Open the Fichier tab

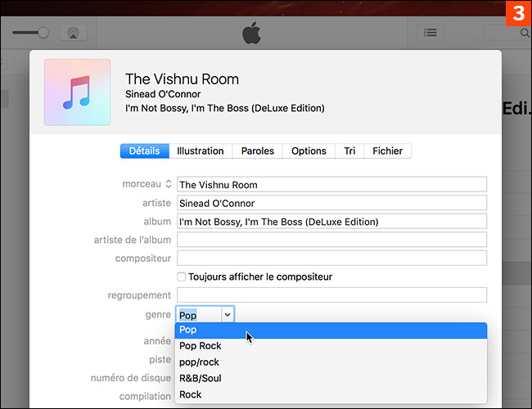(387, 151)
